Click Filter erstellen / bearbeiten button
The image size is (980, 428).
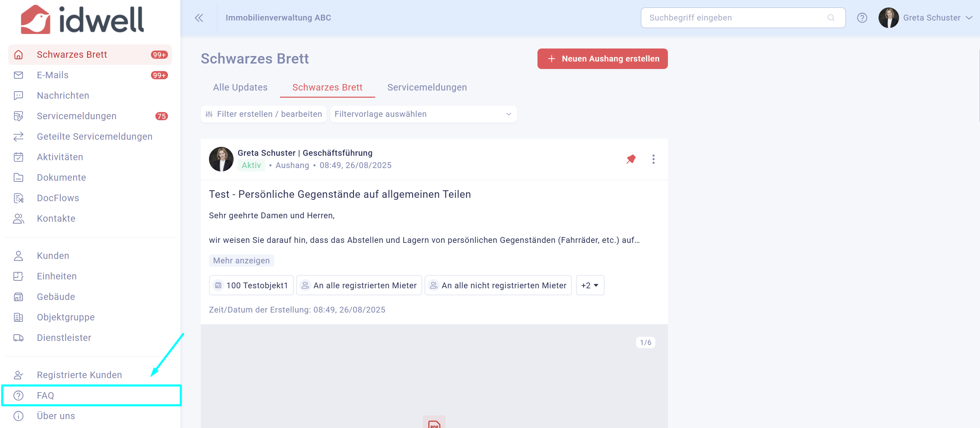coord(264,114)
